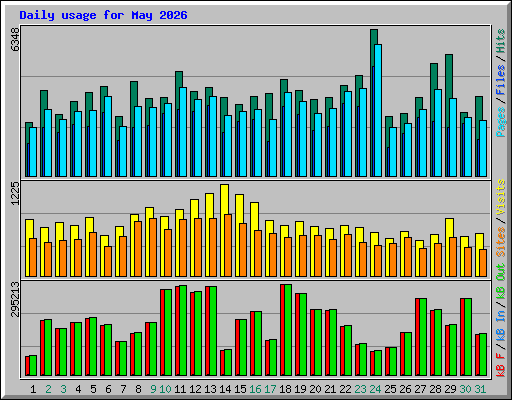Click the 'Sites' legend label

(501, 242)
